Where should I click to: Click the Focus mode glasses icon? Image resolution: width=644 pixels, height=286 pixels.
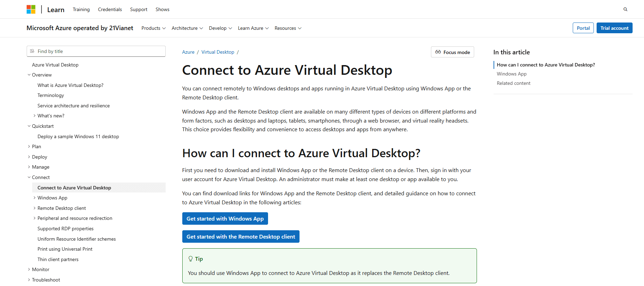coord(438,52)
